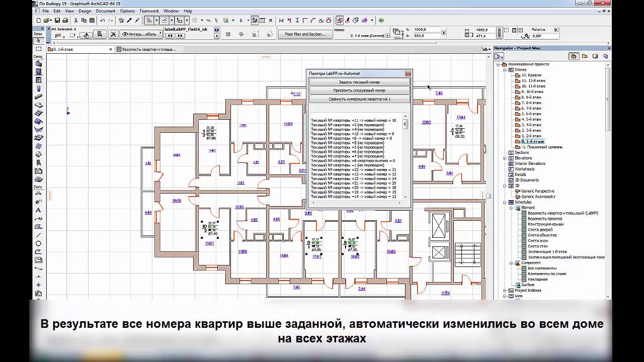
Task: Click the Cut scissors icon
Action: 76,21
